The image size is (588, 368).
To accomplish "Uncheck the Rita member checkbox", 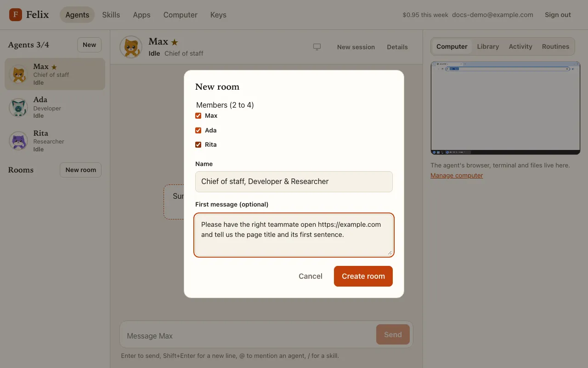I will click(x=198, y=144).
